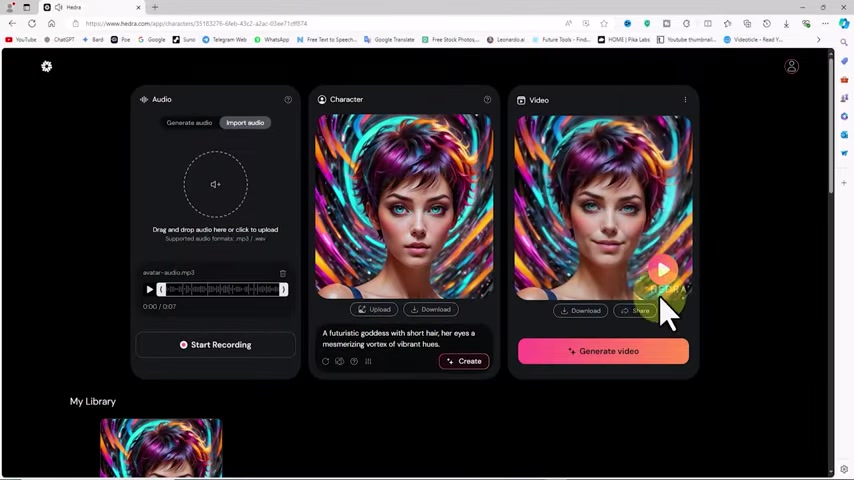Viewport: 854px width, 480px height.
Task: Click the Generate video button
Action: [603, 351]
